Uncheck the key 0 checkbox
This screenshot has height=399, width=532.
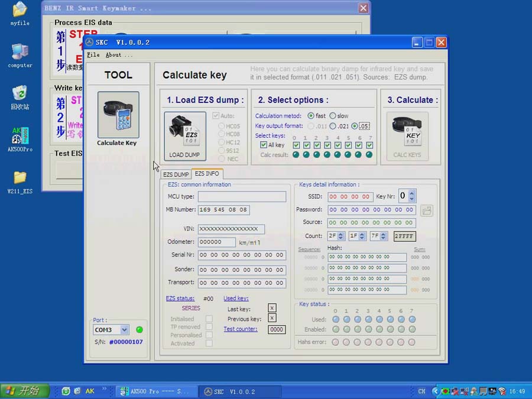tap(296, 145)
